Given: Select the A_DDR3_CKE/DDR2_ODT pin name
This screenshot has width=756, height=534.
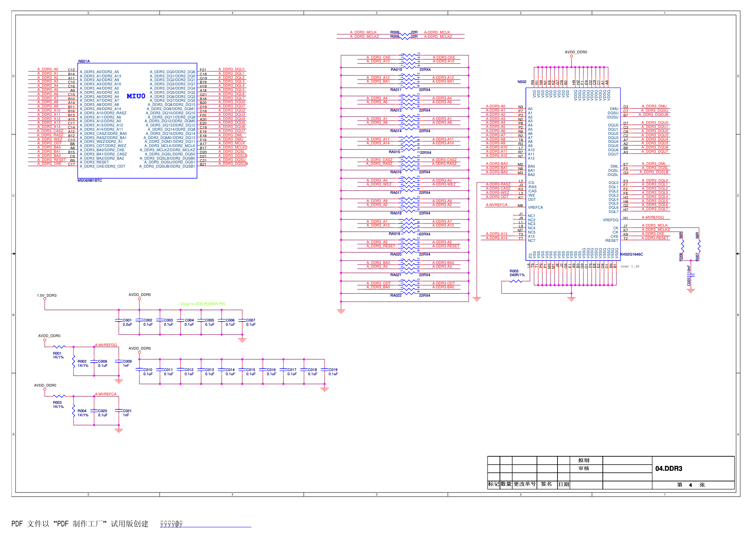Looking at the screenshot, I should click(103, 166).
